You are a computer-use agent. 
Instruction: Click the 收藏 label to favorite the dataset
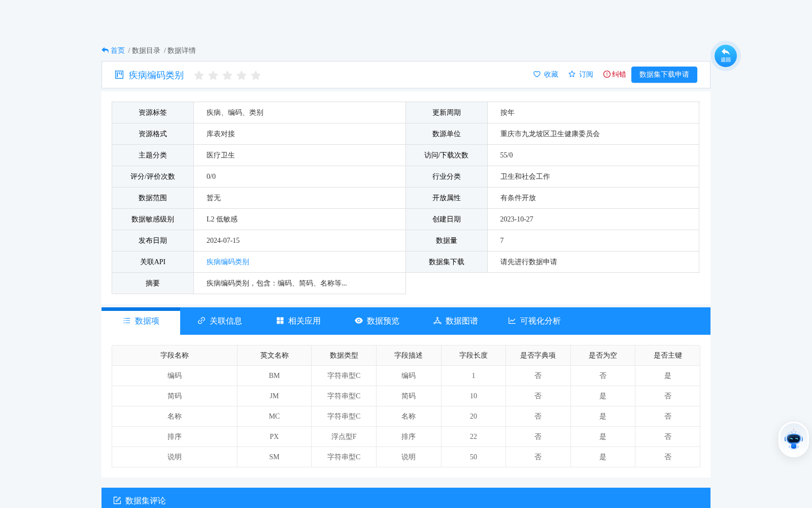pyautogui.click(x=551, y=74)
